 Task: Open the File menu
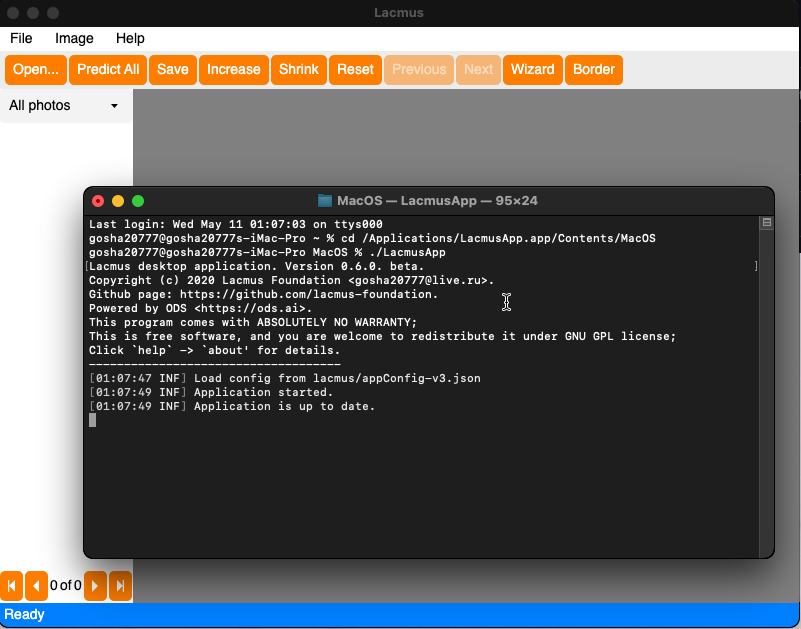[x=21, y=38]
